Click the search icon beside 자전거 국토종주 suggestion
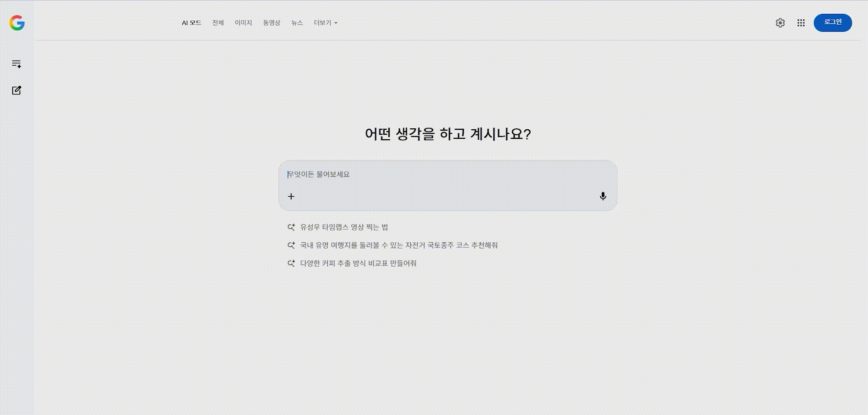This screenshot has width=868, height=415. click(292, 245)
